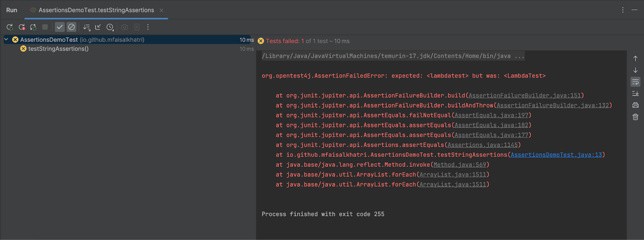Click Process finished exit code text
This screenshot has width=644, height=240.
(323, 214)
